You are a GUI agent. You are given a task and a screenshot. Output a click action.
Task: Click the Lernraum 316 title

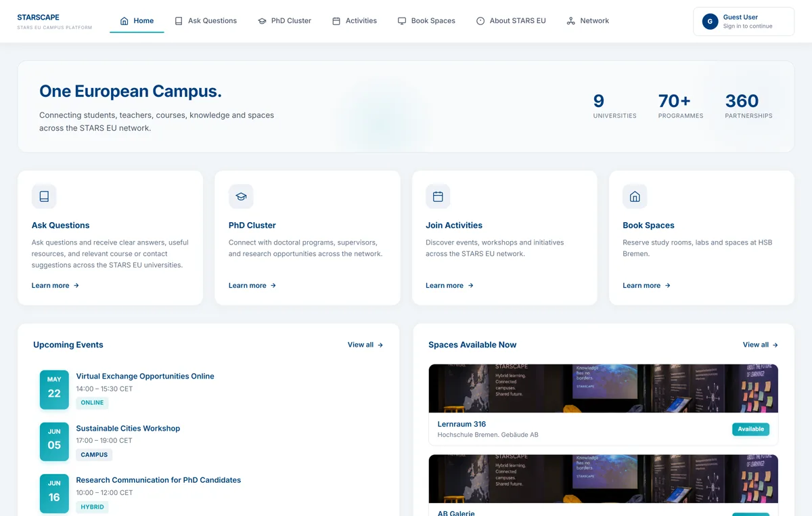point(461,425)
